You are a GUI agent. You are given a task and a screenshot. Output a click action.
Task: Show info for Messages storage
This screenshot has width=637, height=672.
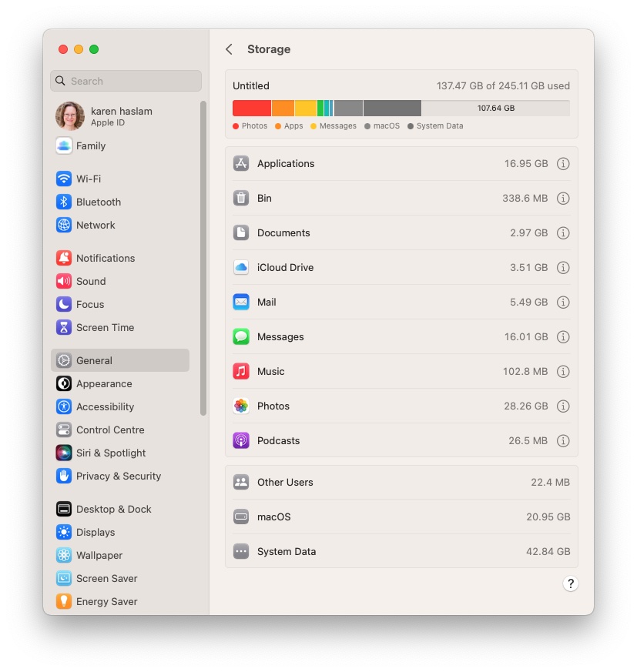(x=563, y=337)
